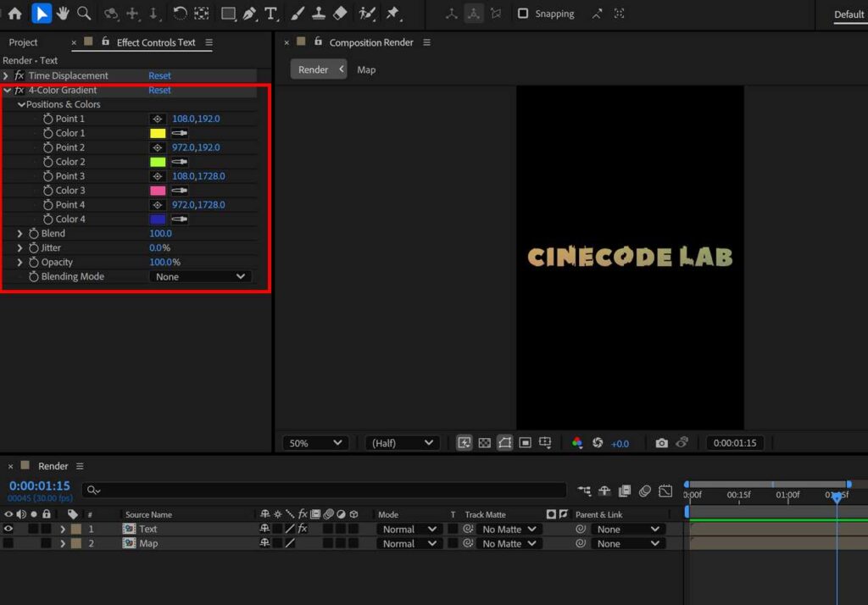Click the Home icon in toolbar
This screenshot has height=605, width=868.
[15, 14]
